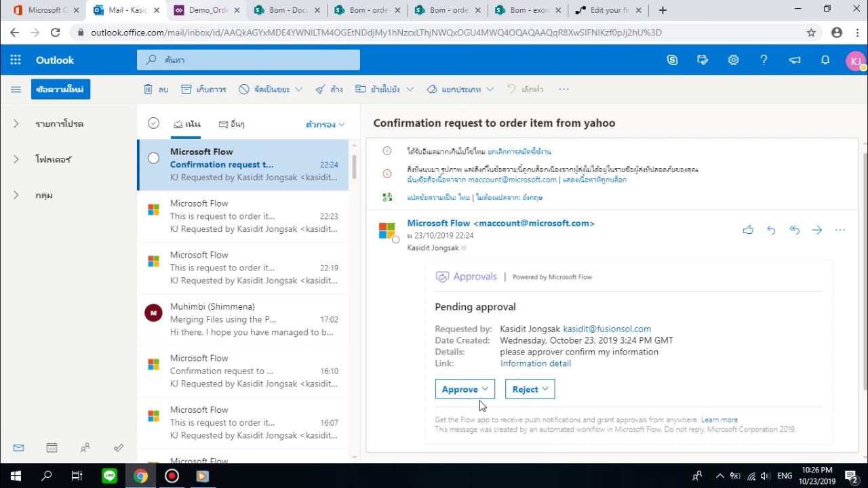Open the Categorize dropdown
Viewport: 868px width, 488px height.
pyautogui.click(x=460, y=89)
